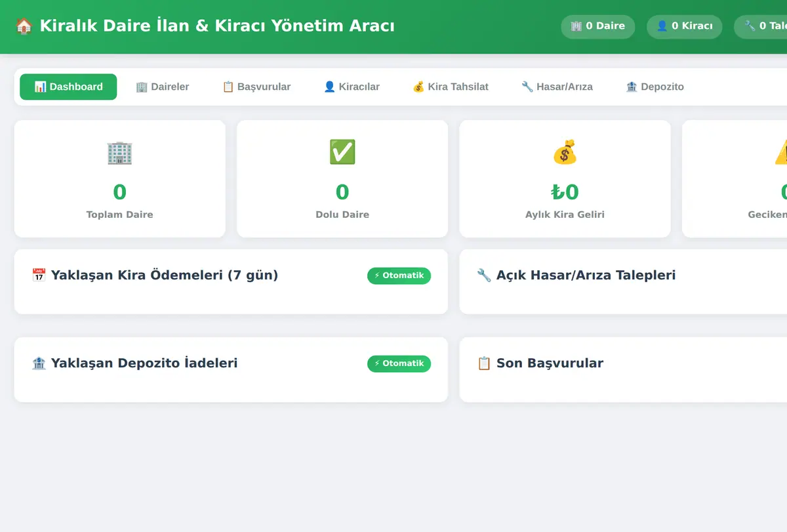This screenshot has height=532, width=787.
Task: Click the building icon on Toplam Daire card
Action: (119, 152)
